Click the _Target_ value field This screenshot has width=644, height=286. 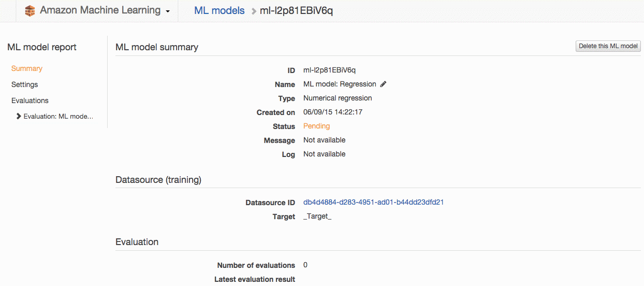tap(317, 217)
